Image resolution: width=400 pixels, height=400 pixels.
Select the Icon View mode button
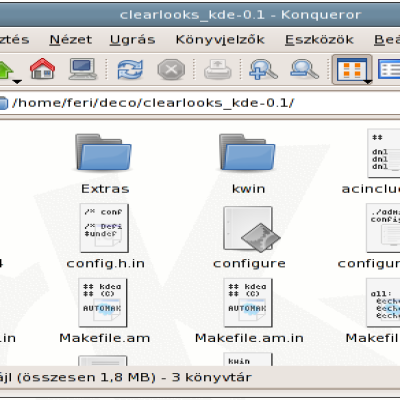pos(352,69)
